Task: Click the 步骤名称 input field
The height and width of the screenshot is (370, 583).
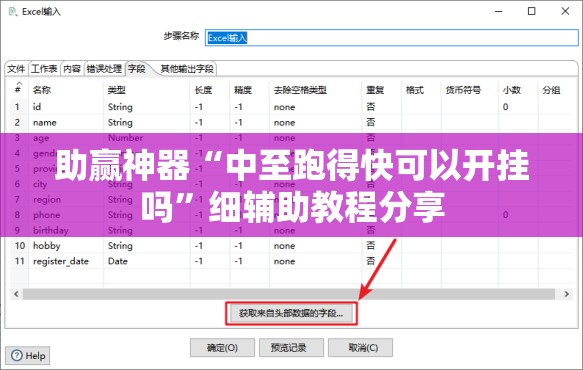Action: pyautogui.click(x=392, y=38)
